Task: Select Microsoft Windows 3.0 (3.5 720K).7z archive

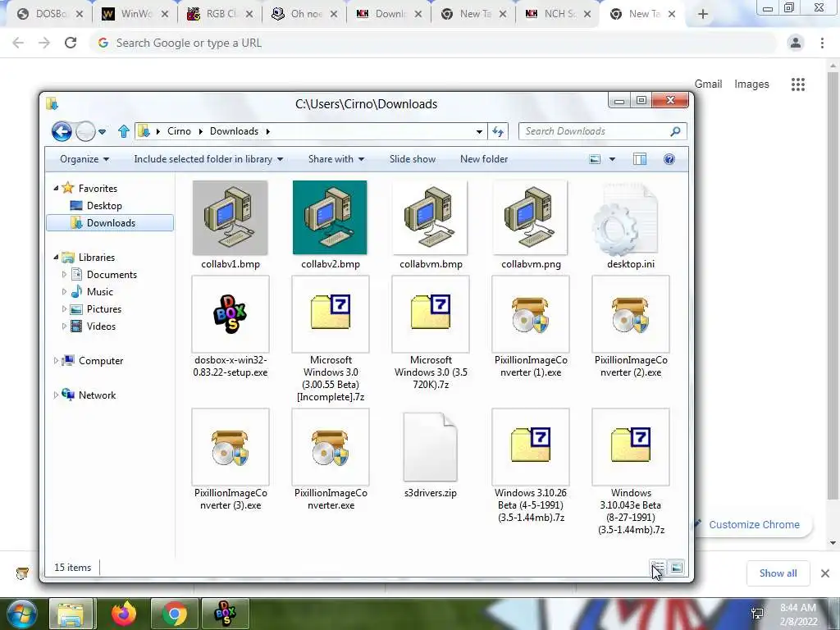Action: [x=431, y=314]
